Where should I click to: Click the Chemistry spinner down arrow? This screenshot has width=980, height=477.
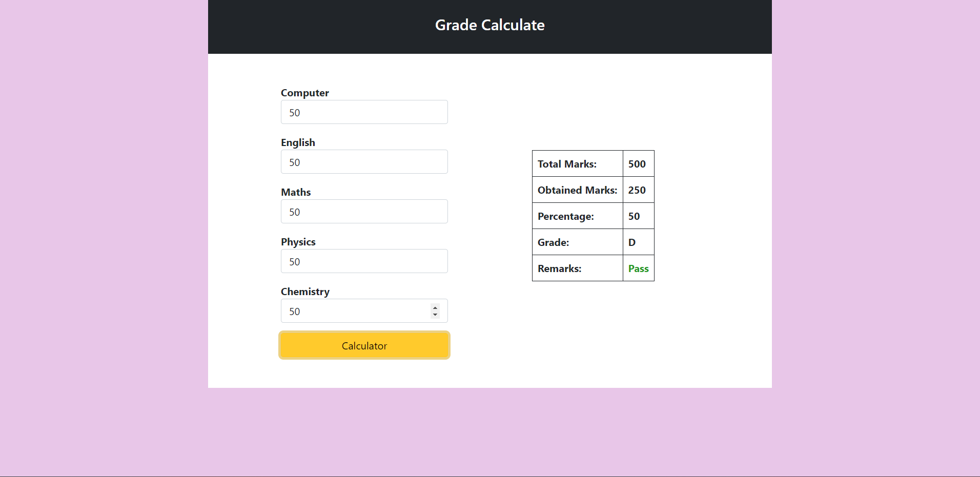coord(435,314)
